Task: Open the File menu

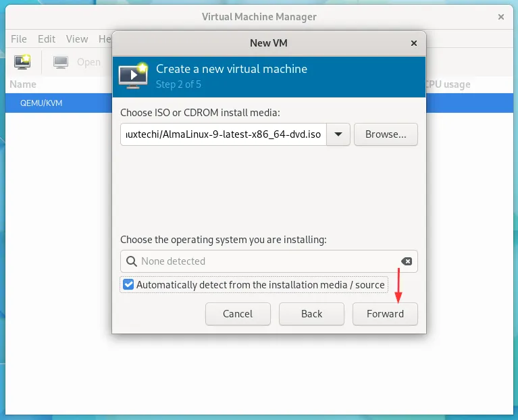Action: coord(18,39)
